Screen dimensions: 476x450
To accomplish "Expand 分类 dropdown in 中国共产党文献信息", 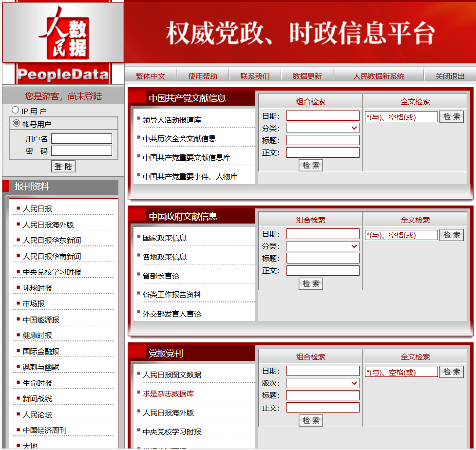I will 323,128.
